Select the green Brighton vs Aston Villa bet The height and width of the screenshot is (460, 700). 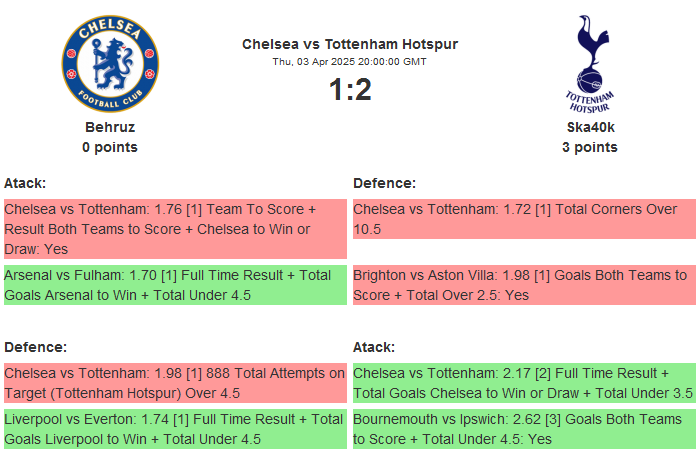[524, 285]
